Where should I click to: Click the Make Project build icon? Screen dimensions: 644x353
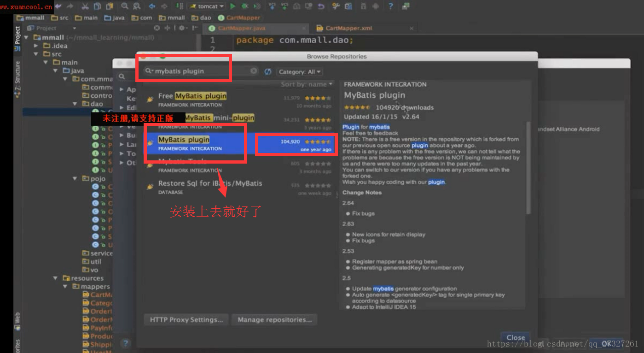coord(180,6)
